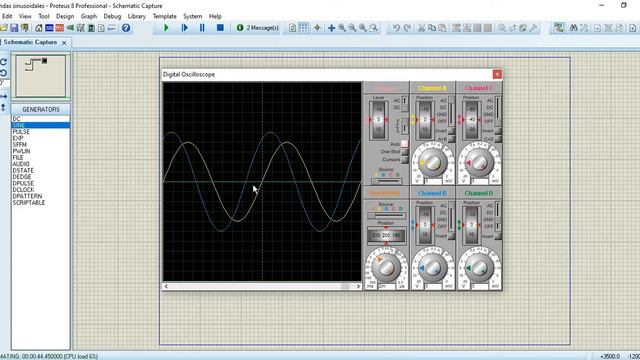Image resolution: width=640 pixels, height=360 pixels.
Task: Open the Tool menu
Action: (44, 16)
